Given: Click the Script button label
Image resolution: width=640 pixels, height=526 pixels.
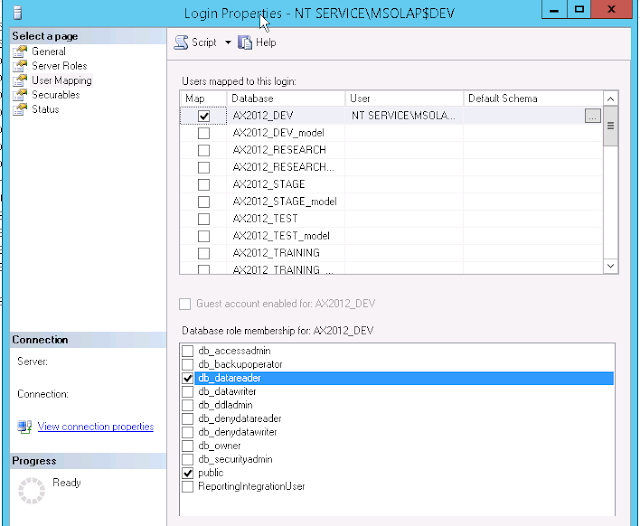Looking at the screenshot, I should tap(204, 42).
